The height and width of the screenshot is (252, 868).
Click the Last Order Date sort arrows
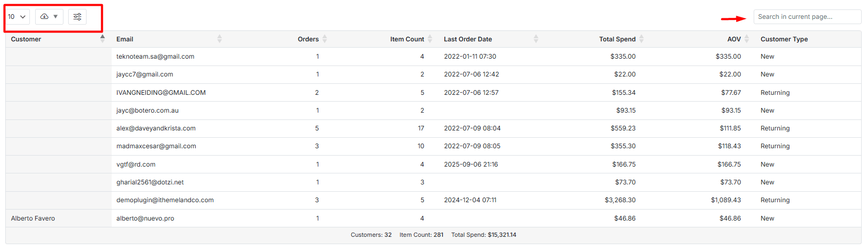coord(535,39)
